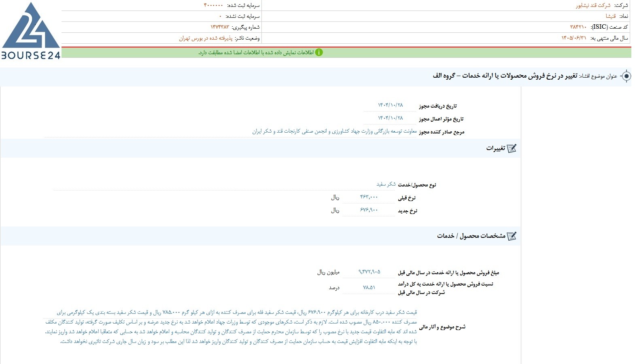This screenshot has width=637, height=364.
Task: Click the مشخصات محصول / خدمات section header
Action: pos(260,236)
